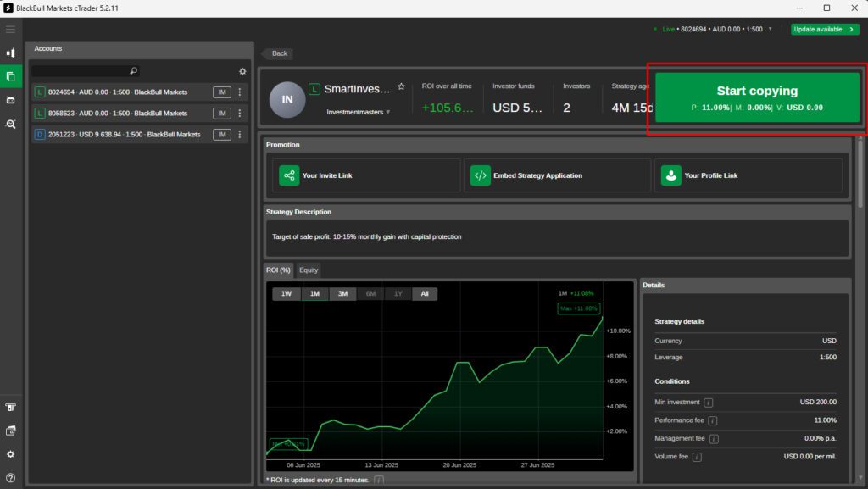The height and width of the screenshot is (489, 868).
Task: Select account 8058623 AUD row
Action: (x=140, y=113)
